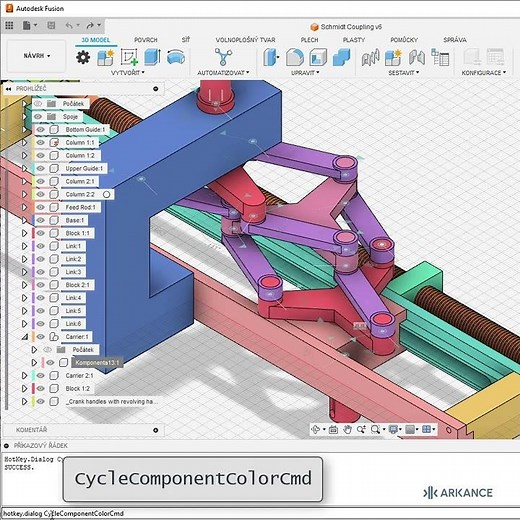Click the hotkey.dialog command input field
The image size is (520, 520).
pyautogui.click(x=260, y=513)
